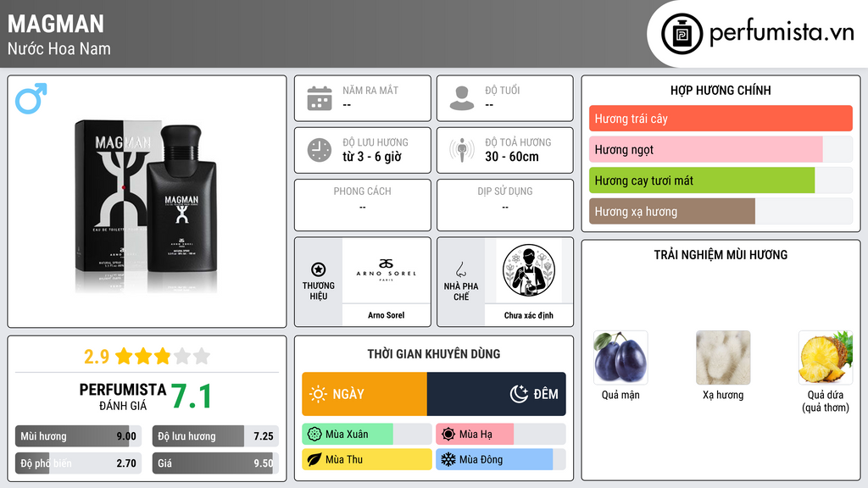Click the green 7.1 Perfumista score
The image size is (868, 488).
coord(191,396)
